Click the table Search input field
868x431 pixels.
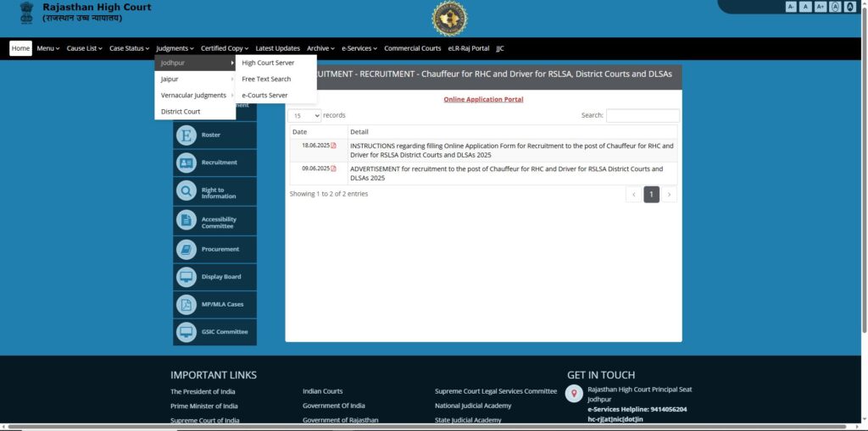(x=642, y=115)
